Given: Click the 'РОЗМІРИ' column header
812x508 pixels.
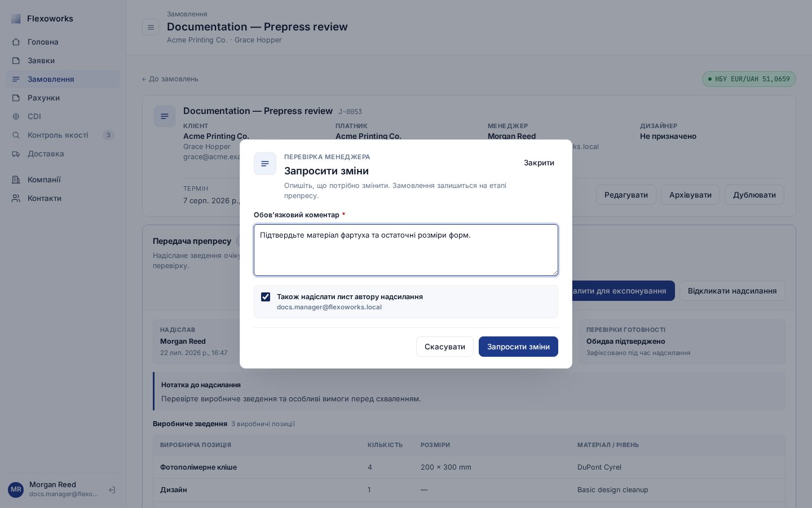Looking at the screenshot, I should [435, 445].
